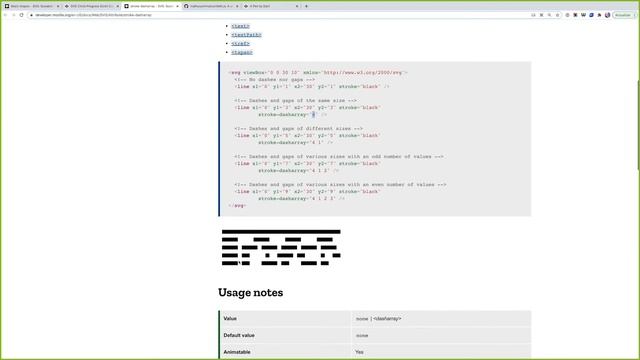Open the profile avatar menu
The image size is (640, 360).
tap(607, 15)
